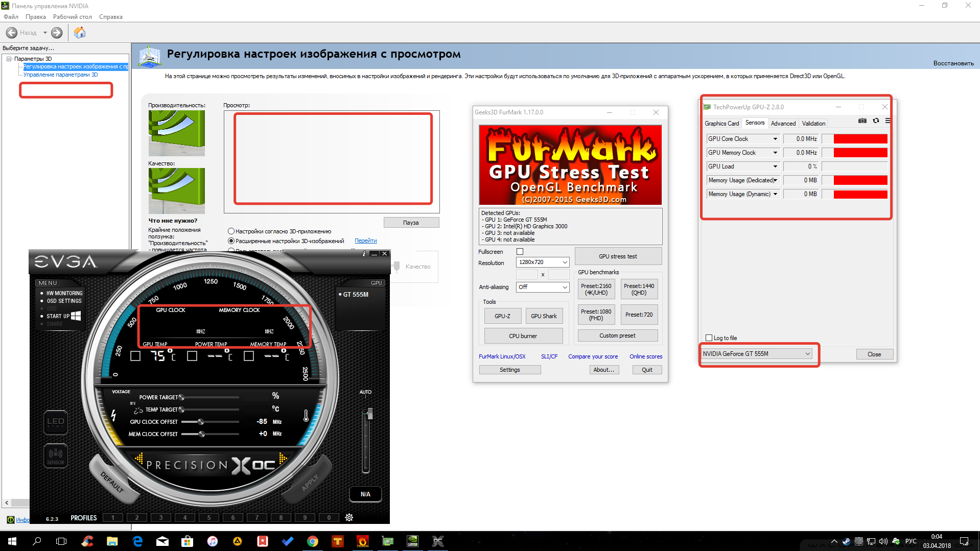Click the LED Sync button in EVGA
The image size is (980, 551).
click(x=56, y=422)
